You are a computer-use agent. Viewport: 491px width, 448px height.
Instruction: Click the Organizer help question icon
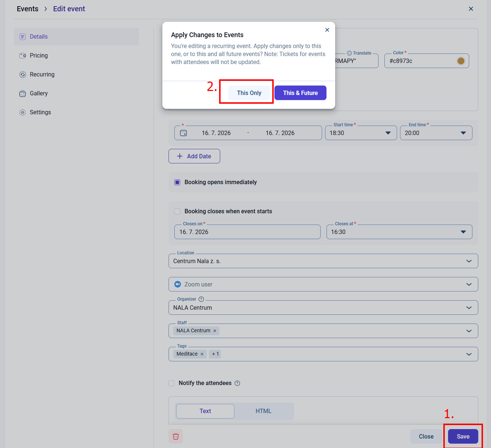point(201,299)
